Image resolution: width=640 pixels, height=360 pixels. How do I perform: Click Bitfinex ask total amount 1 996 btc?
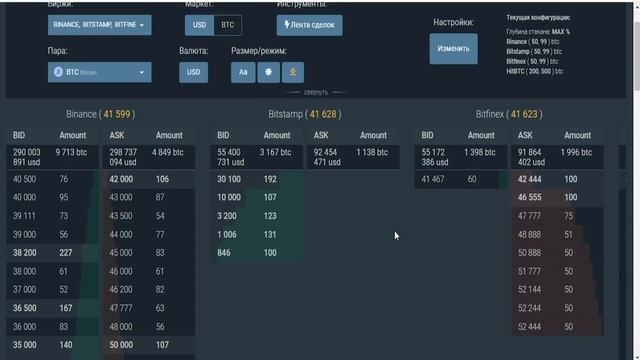pyautogui.click(x=576, y=152)
